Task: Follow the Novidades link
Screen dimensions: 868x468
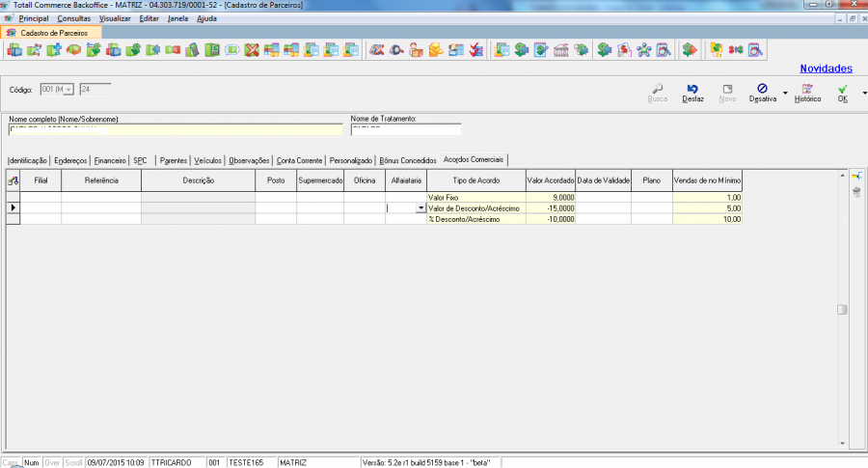Action: click(826, 69)
